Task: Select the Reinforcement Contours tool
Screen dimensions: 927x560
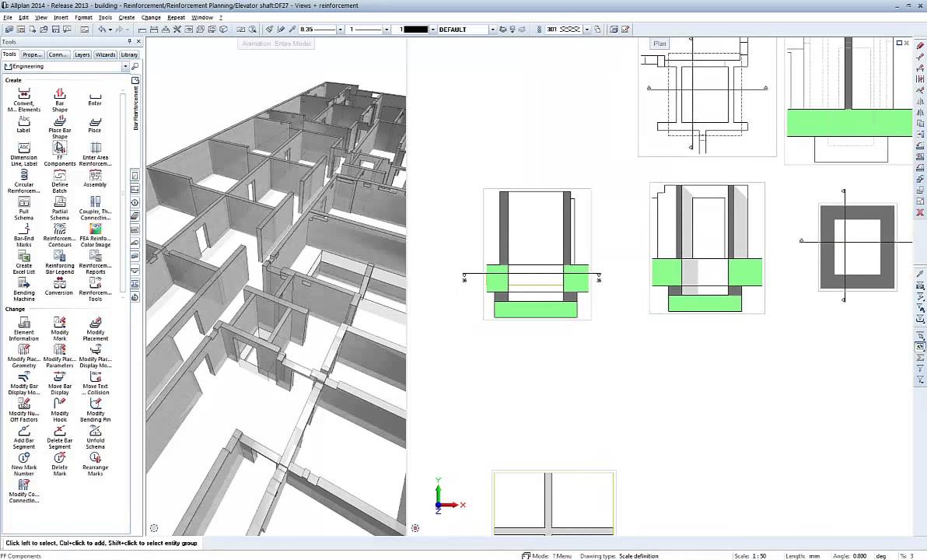Action: click(60, 236)
